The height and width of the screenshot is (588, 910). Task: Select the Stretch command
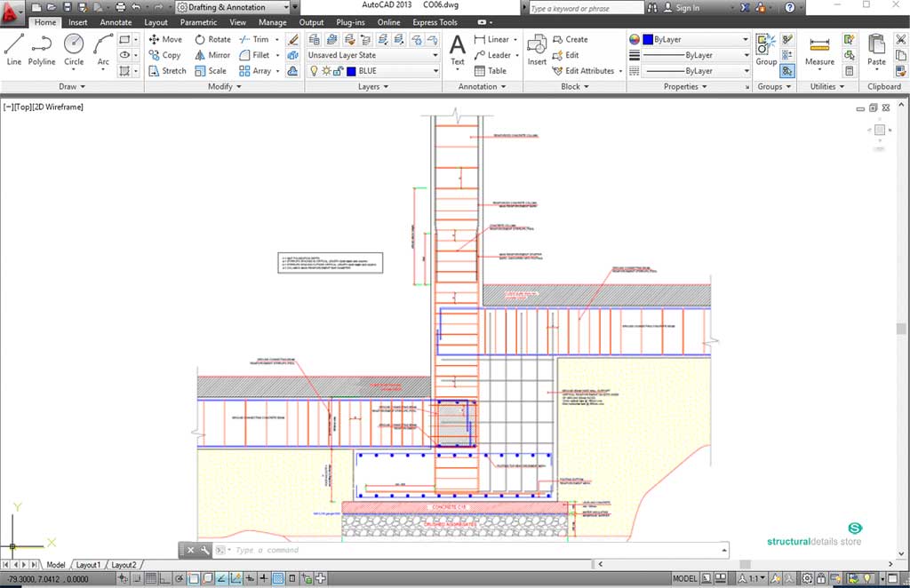(x=168, y=70)
